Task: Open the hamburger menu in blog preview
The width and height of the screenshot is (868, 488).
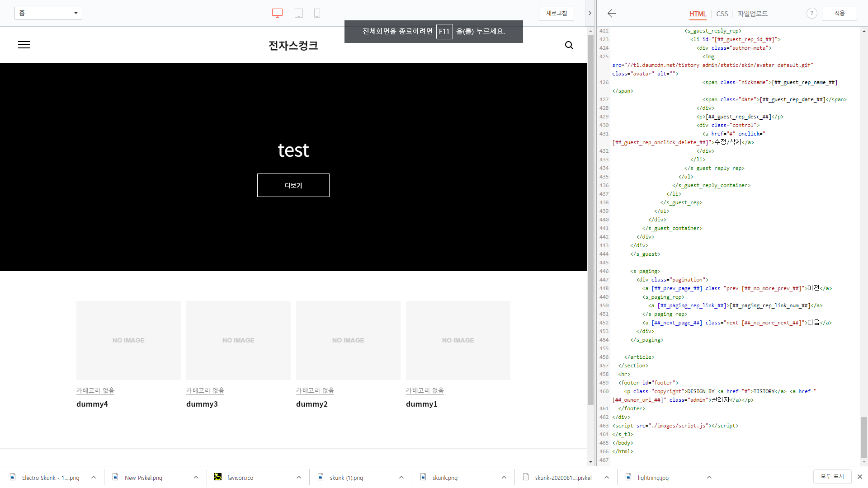Action: point(24,45)
